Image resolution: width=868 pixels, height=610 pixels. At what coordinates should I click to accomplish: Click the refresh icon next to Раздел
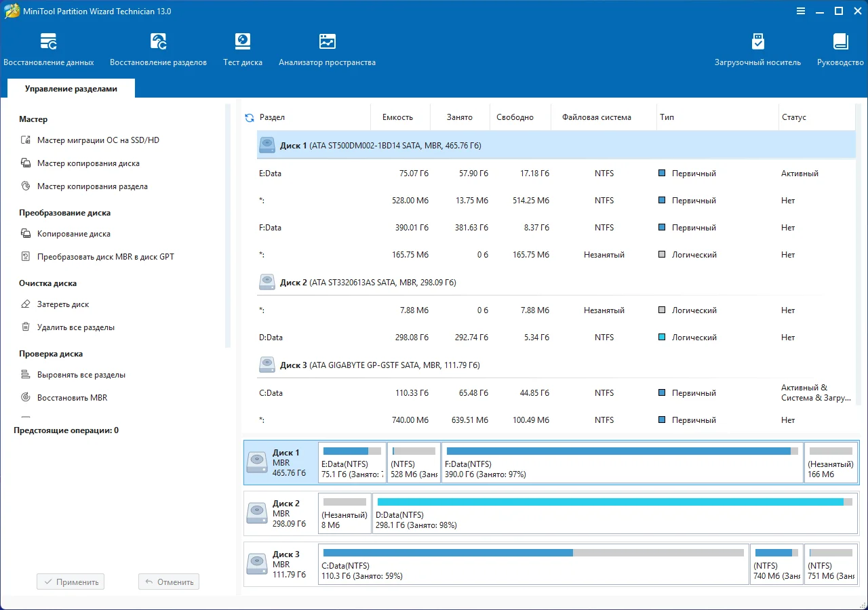249,118
